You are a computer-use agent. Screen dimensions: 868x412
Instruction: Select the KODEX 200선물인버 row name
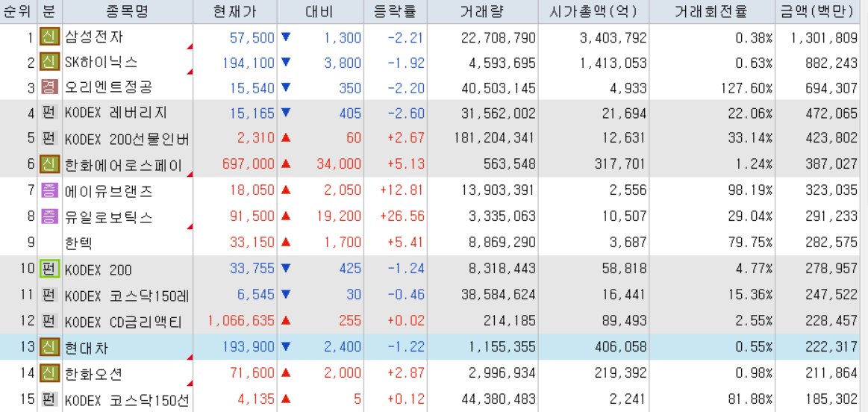[x=128, y=140]
